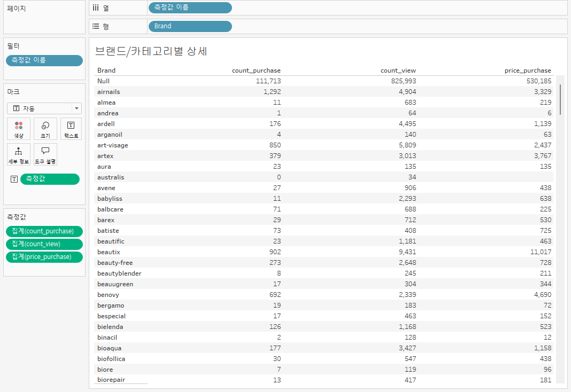The image size is (571, 392).
Task: Select the airnails brand row label
Action: [109, 92]
